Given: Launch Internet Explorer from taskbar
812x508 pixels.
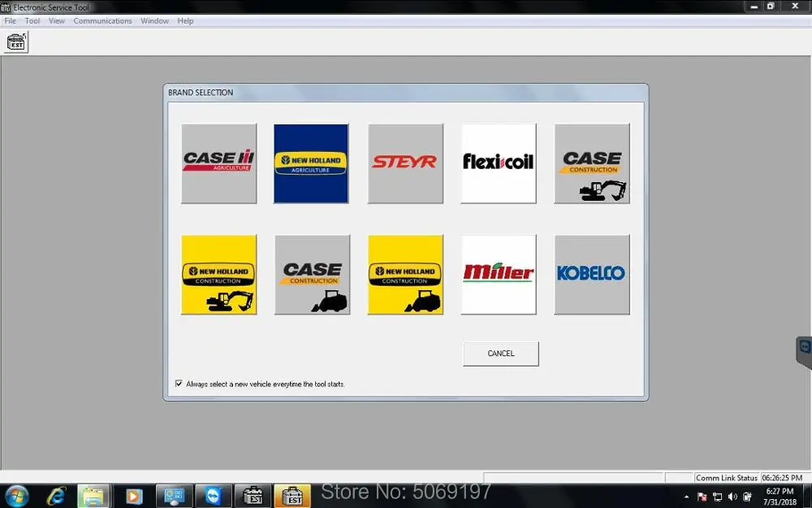Looking at the screenshot, I should coord(56,497).
